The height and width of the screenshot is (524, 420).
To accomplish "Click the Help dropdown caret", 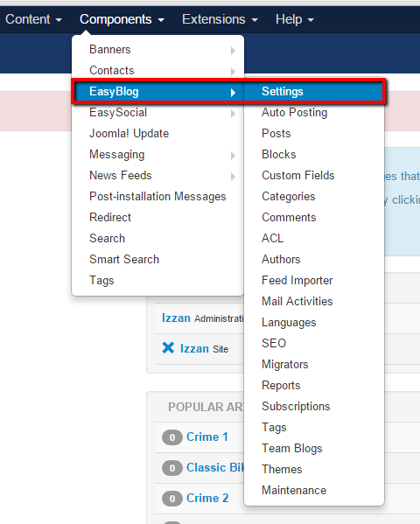I will click(x=311, y=20).
